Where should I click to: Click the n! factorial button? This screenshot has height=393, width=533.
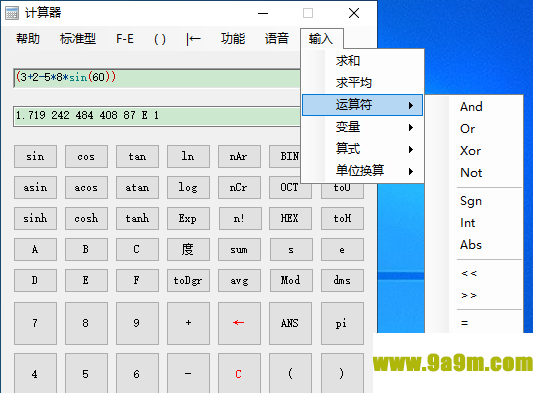click(239, 218)
